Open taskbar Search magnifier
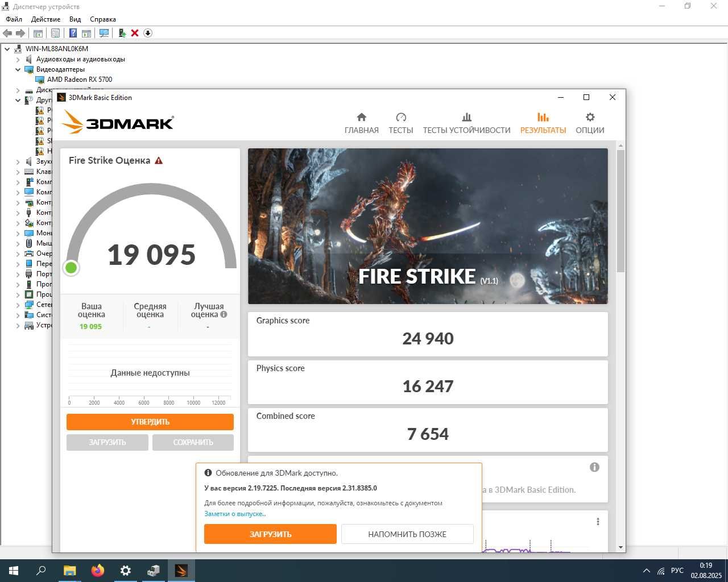 click(41, 571)
